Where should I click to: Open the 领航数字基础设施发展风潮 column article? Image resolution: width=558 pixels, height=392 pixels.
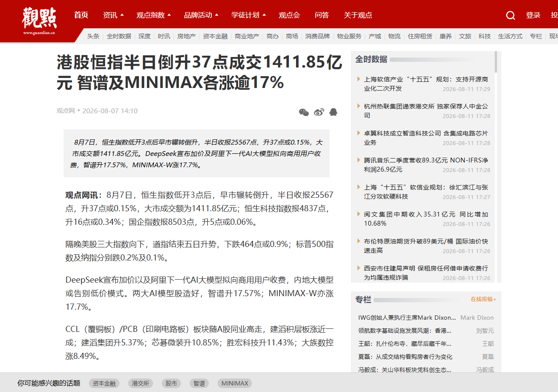(x=405, y=331)
